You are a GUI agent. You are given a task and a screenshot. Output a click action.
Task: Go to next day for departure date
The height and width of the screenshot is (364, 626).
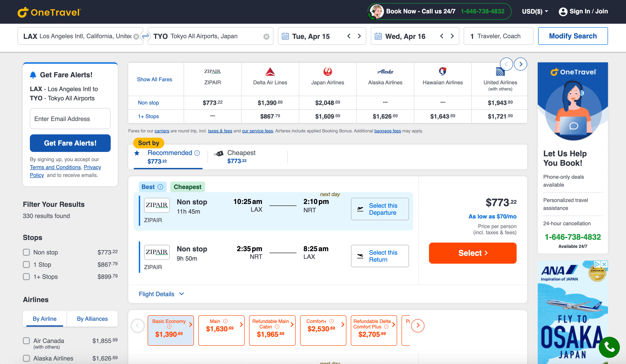point(359,36)
